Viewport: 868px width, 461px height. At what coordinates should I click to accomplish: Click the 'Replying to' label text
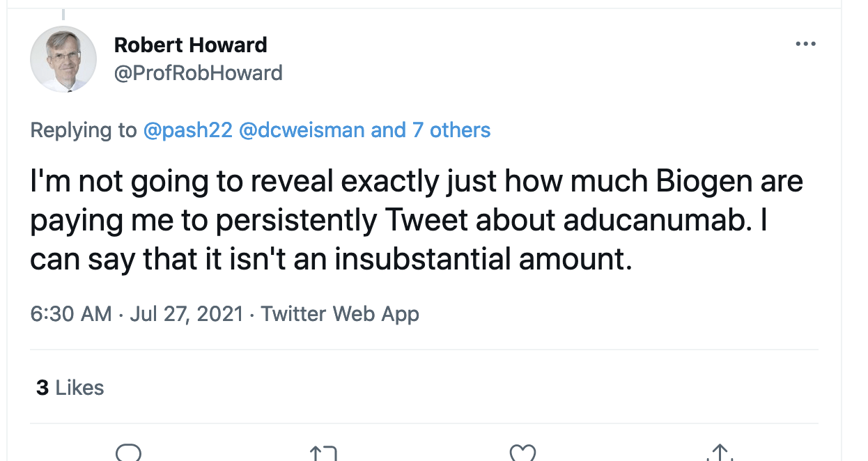pyautogui.click(x=83, y=130)
